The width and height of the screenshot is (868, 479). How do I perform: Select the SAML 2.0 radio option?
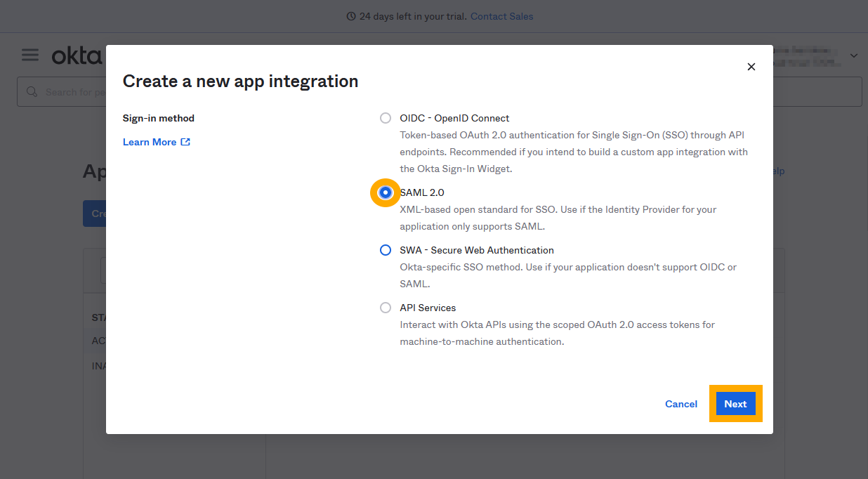[x=386, y=192]
